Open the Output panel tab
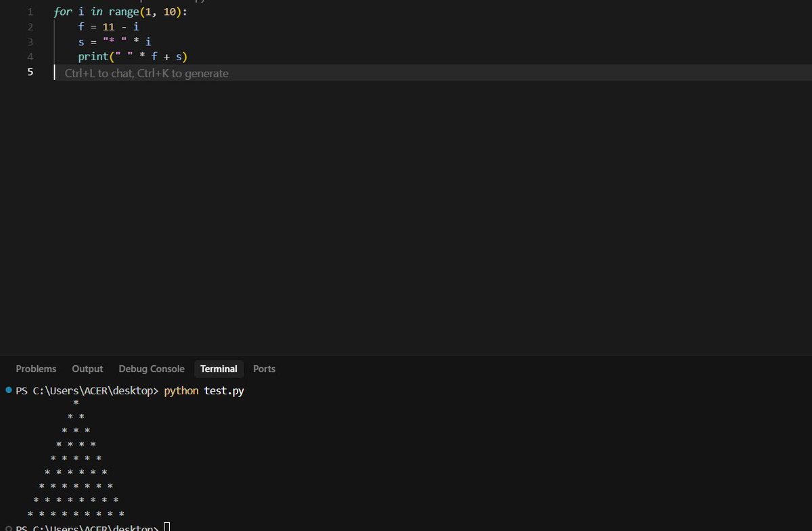The height and width of the screenshot is (531, 812). tap(87, 369)
